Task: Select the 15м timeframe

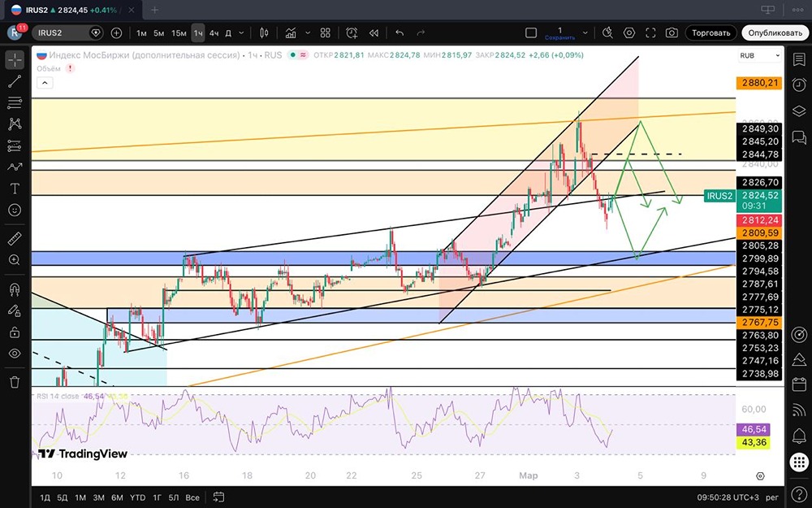Action: pos(179,33)
